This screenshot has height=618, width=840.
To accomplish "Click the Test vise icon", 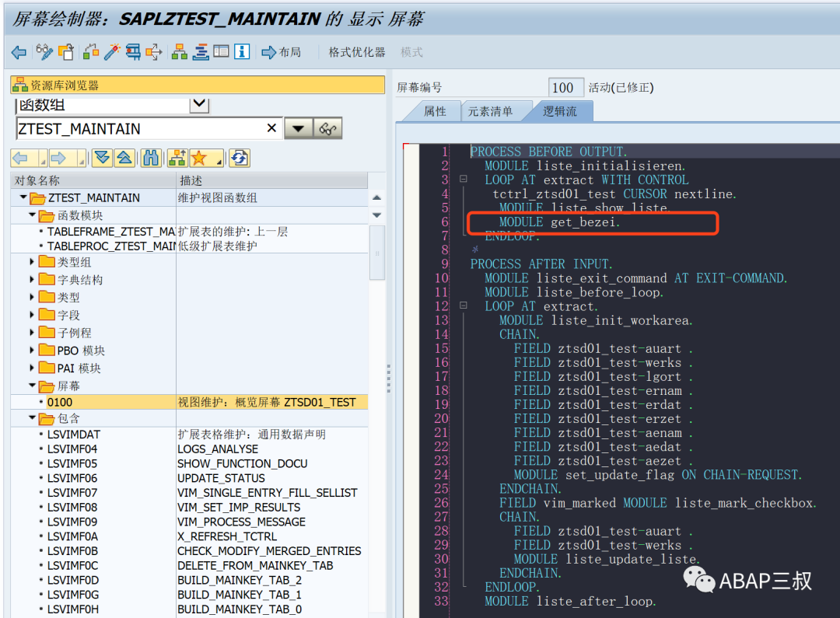I will (133, 52).
